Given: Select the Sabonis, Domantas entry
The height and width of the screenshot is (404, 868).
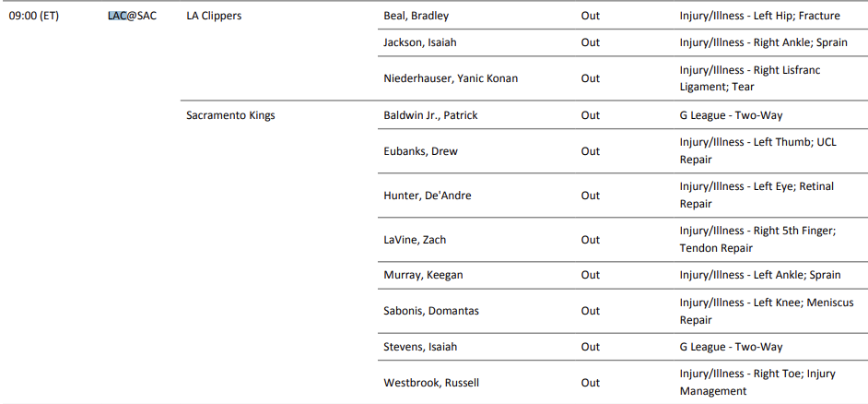Looking at the screenshot, I should (x=430, y=311).
